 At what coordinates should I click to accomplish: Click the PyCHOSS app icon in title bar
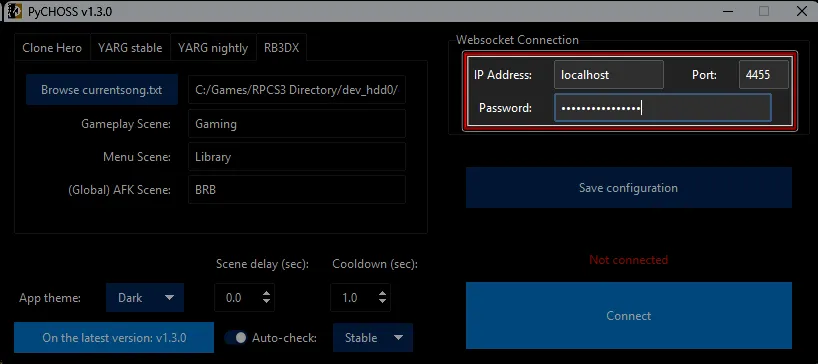point(14,11)
